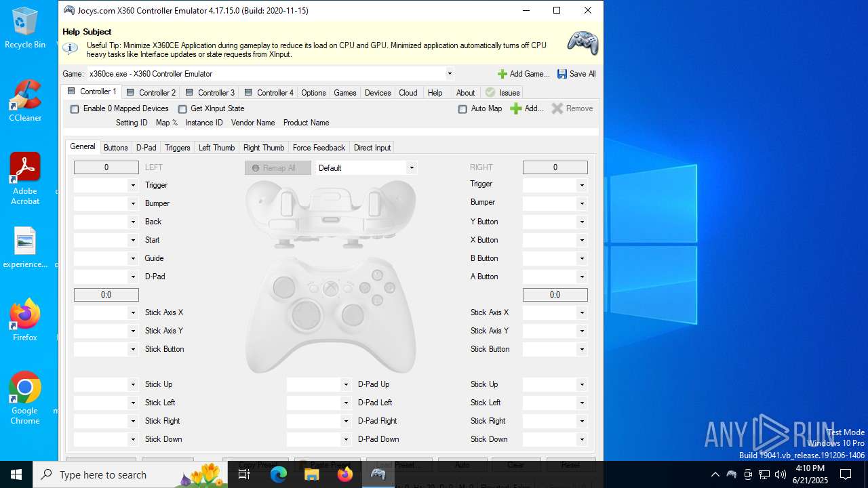Click the Xbox controller front image

[x=330, y=315]
